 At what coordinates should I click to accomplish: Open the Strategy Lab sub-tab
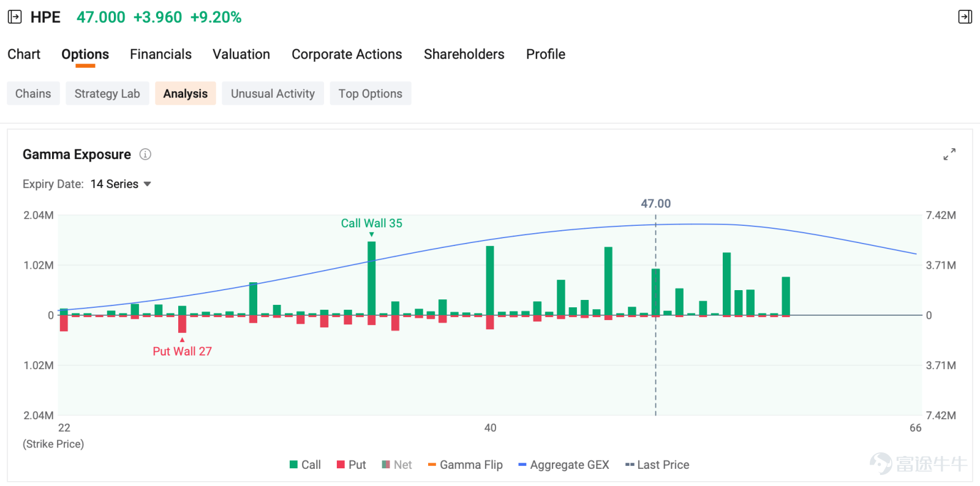point(107,94)
